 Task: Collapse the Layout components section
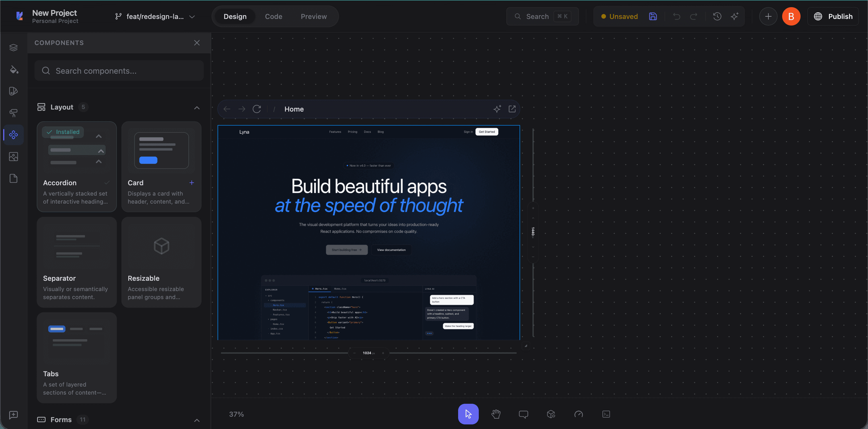click(x=197, y=108)
